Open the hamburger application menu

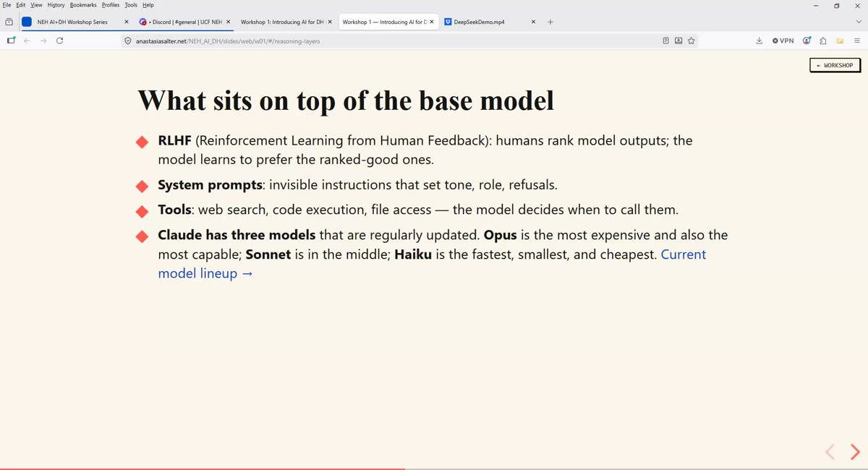[857, 40]
